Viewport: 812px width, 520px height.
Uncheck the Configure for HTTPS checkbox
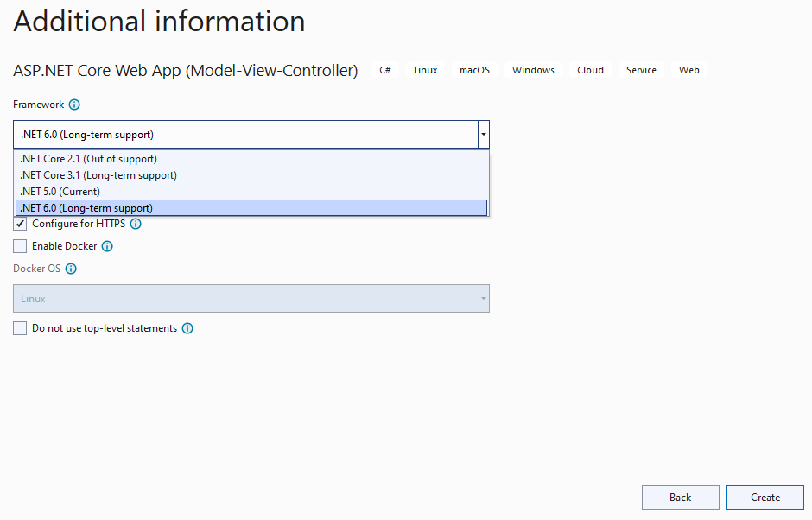[20, 224]
